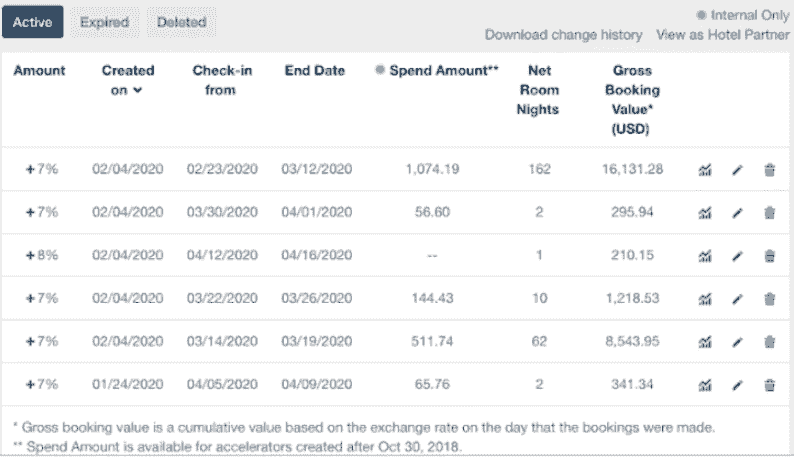Delete the accelerator ending 03/26/2020

click(769, 299)
